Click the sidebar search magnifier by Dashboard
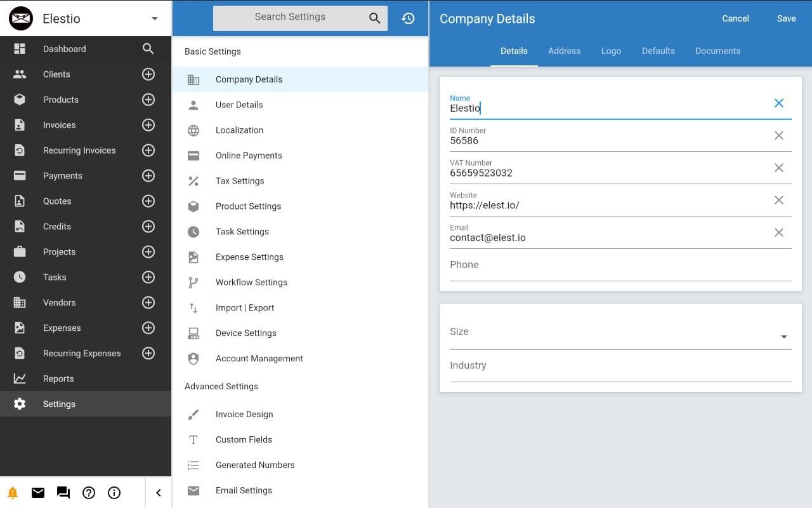 point(148,49)
